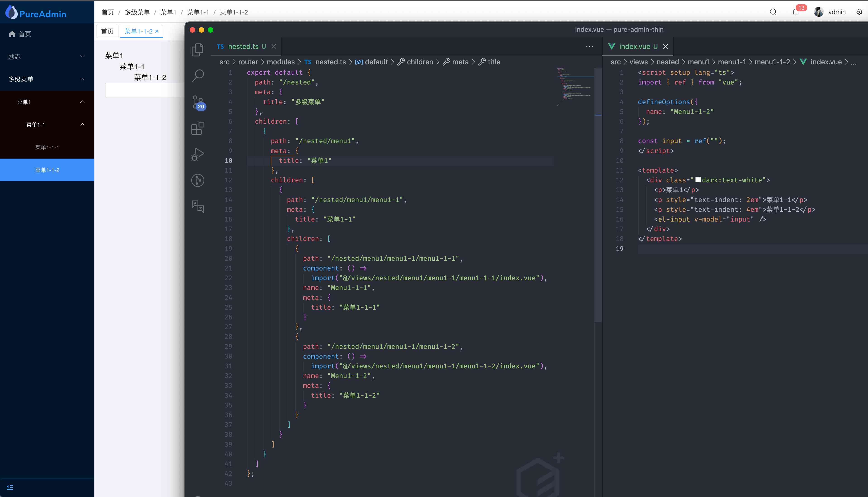Close the 菜单1-1-2 page tab

tap(157, 31)
